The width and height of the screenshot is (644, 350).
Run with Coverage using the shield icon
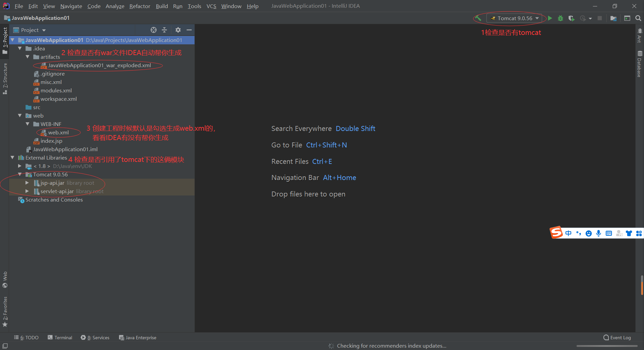(572, 18)
